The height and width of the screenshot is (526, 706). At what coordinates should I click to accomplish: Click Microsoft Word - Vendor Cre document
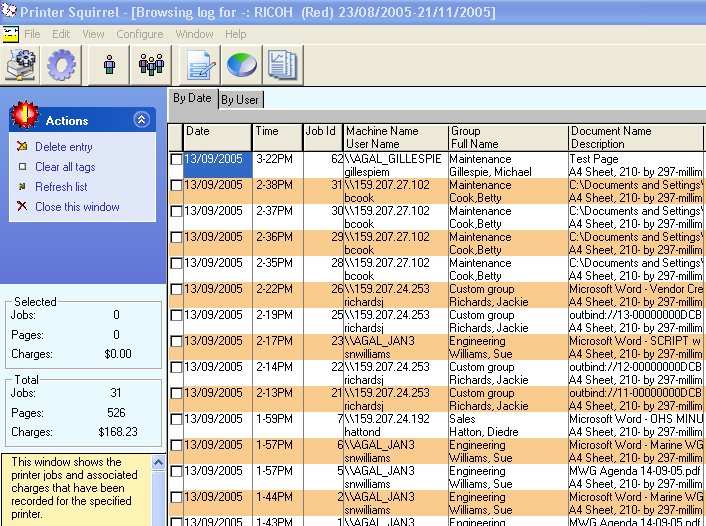point(636,289)
